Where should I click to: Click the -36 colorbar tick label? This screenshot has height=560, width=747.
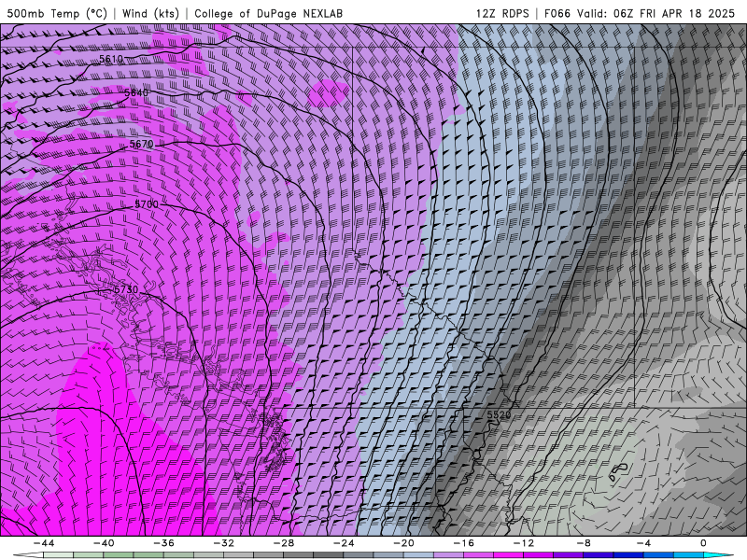tap(163, 543)
